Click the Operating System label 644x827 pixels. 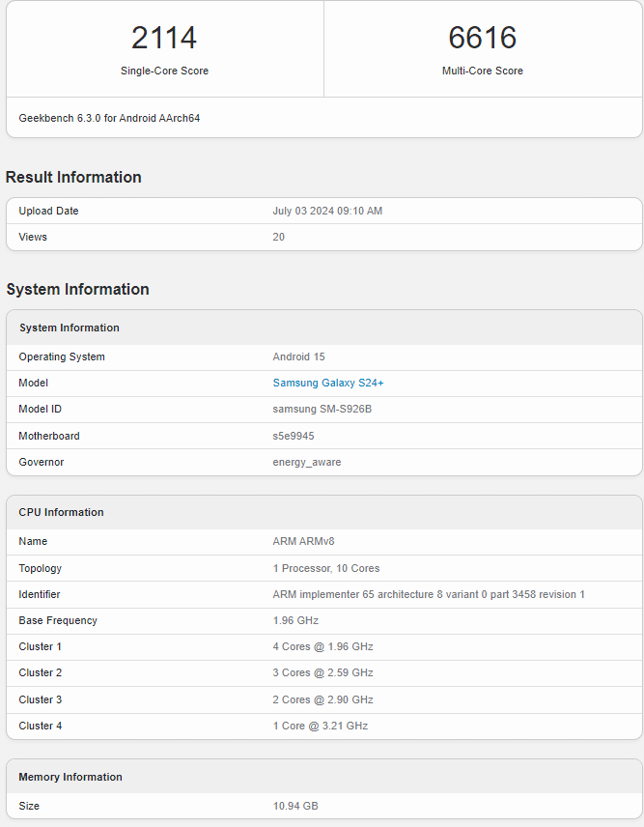click(62, 357)
